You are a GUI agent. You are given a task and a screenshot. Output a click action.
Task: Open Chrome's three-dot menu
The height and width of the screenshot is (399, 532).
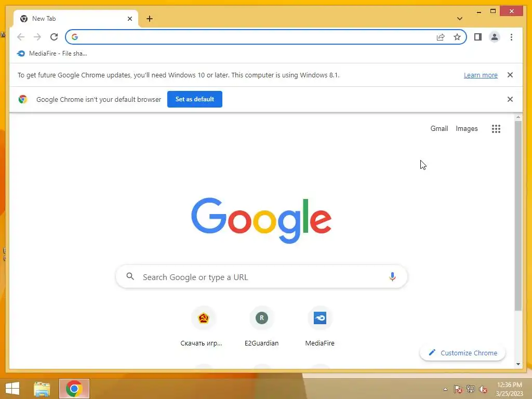point(511,37)
